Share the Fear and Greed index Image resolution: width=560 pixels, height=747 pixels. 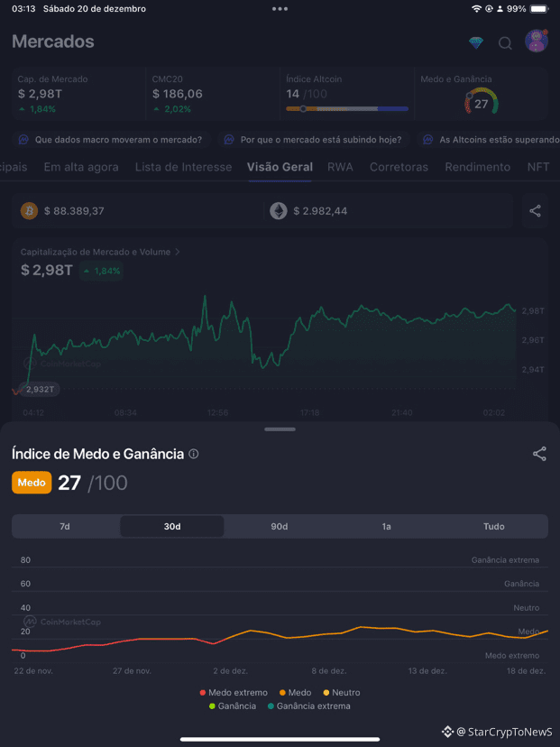539,454
